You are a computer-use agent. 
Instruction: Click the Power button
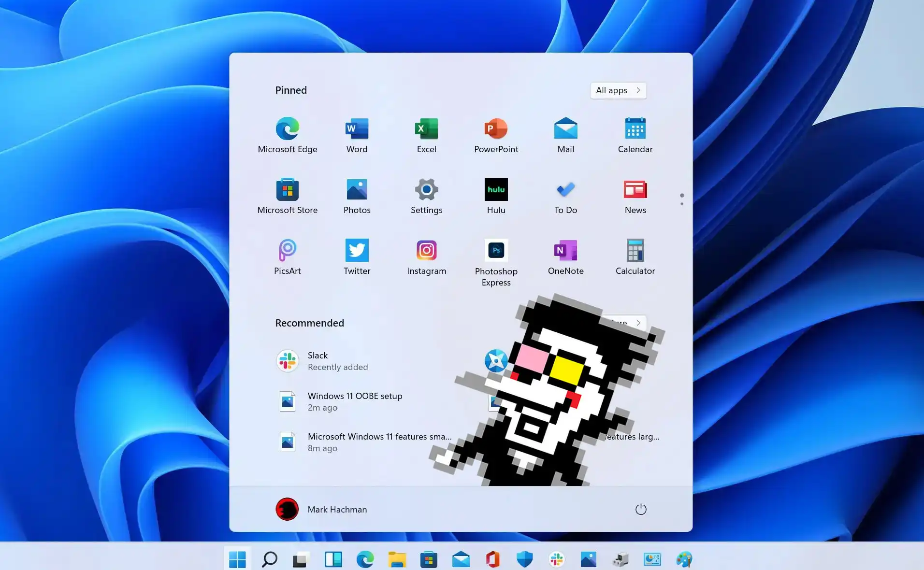coord(640,509)
